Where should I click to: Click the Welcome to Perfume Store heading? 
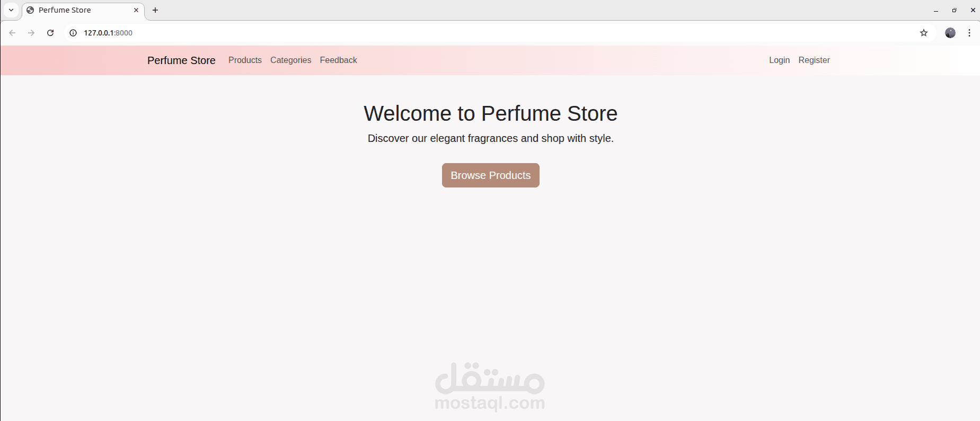[491, 113]
